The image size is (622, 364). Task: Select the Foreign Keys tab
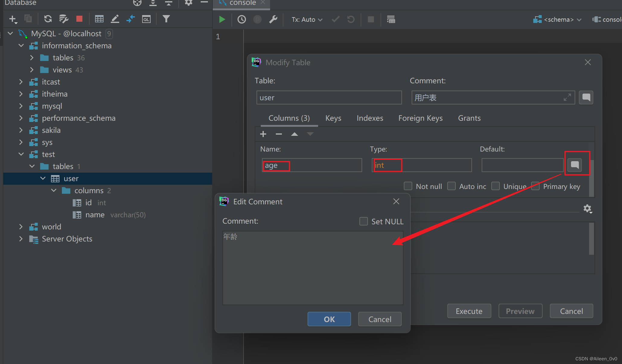(x=420, y=118)
